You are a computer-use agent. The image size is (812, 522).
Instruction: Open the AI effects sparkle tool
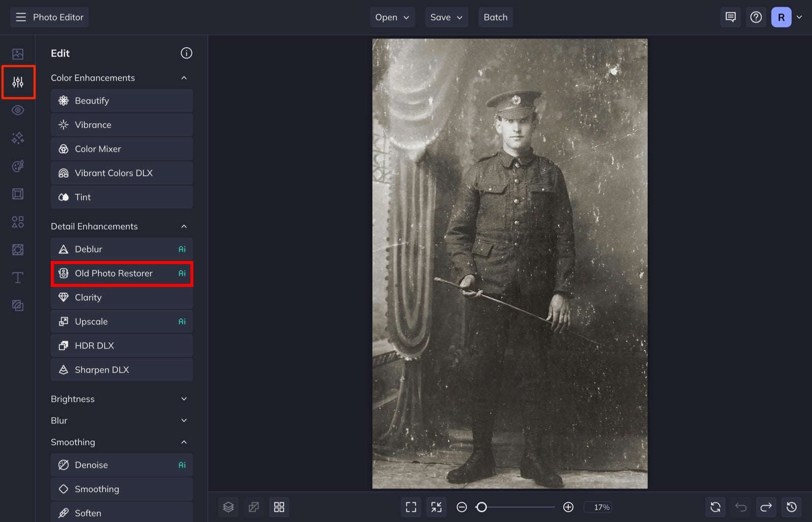[18, 138]
